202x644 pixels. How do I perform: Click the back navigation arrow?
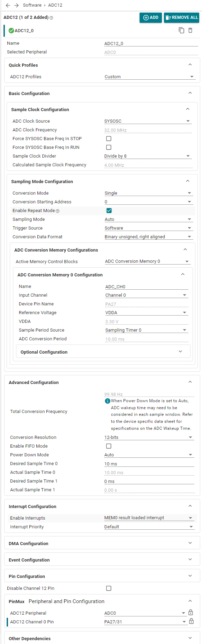pos(8,5)
